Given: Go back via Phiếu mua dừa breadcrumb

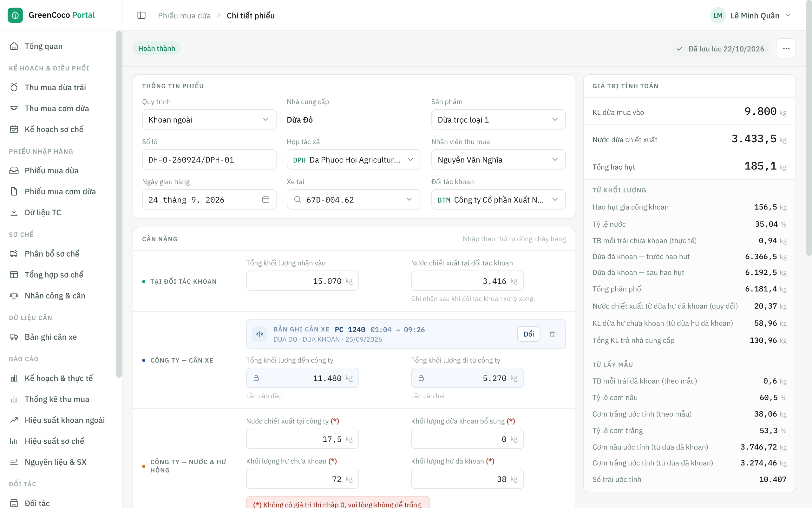Looking at the screenshot, I should coord(184,16).
